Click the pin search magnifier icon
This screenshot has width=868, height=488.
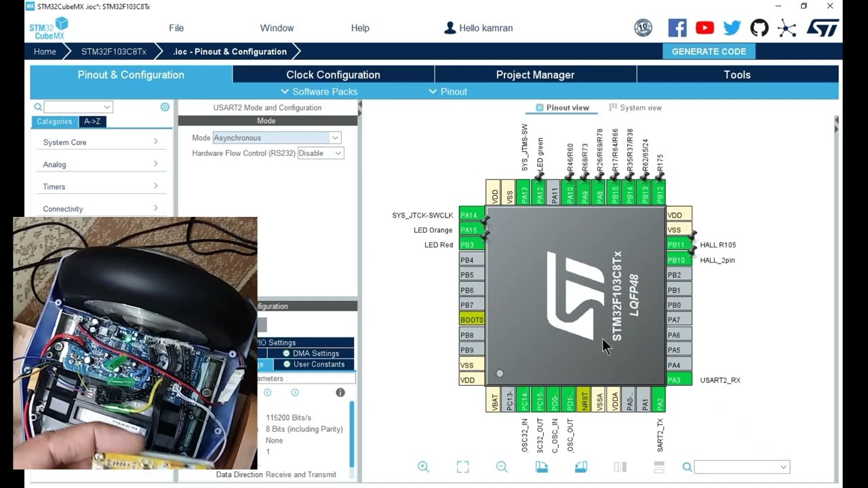pos(687,467)
